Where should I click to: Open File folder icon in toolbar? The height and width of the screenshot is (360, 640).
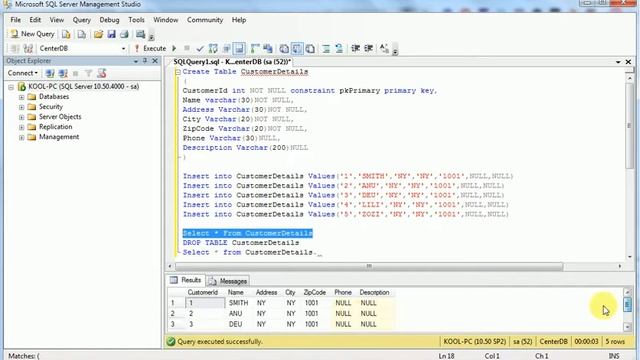coord(98,34)
